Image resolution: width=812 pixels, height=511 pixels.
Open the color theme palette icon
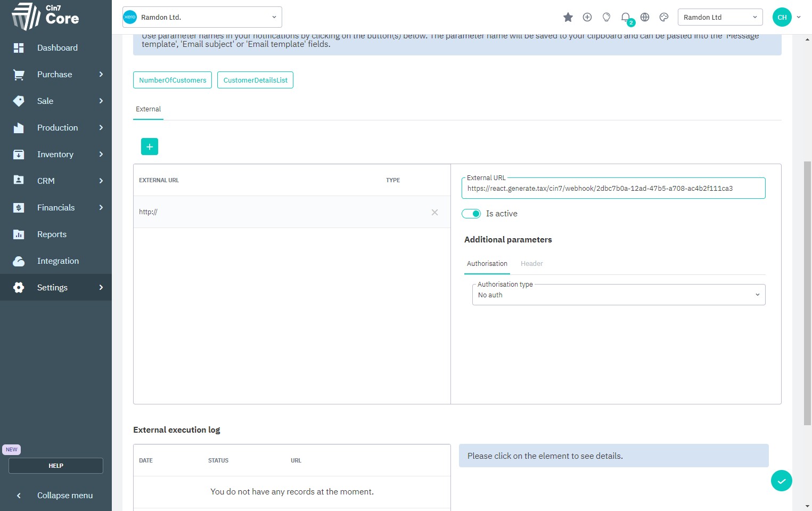tap(663, 18)
